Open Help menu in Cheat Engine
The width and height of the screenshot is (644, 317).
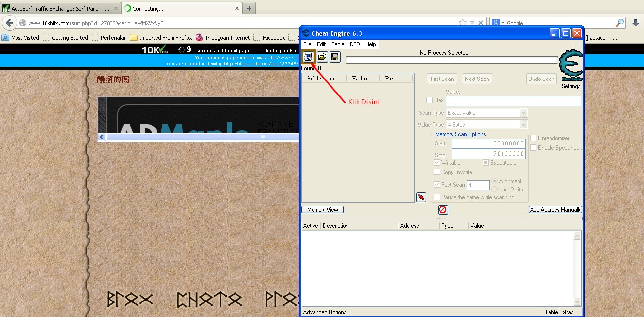click(x=371, y=44)
